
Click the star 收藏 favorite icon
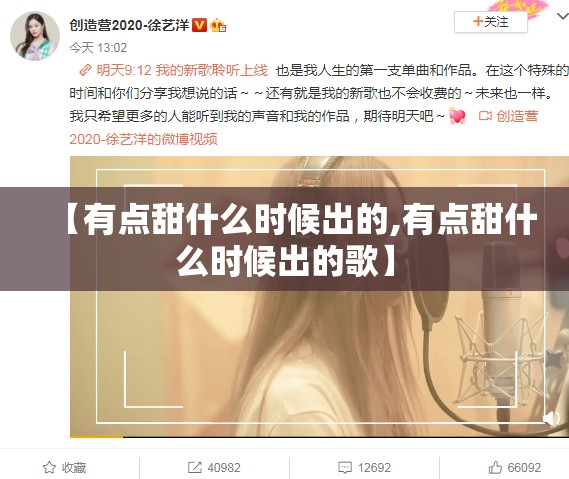[49, 467]
